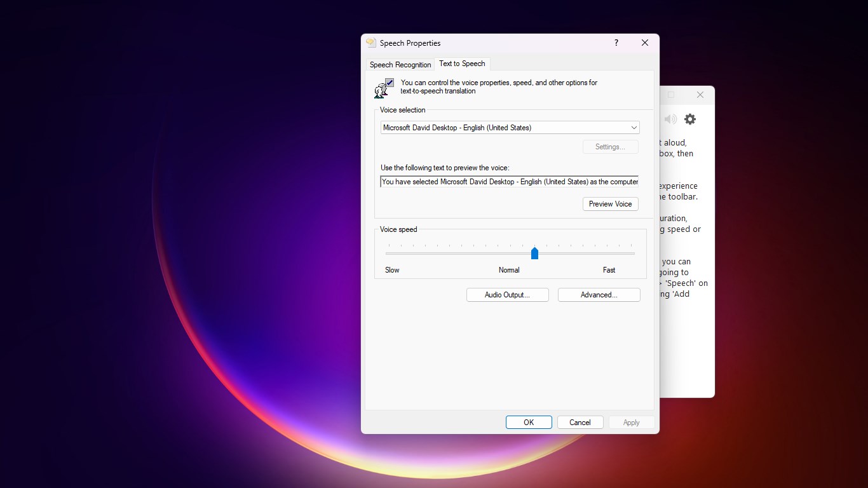Image resolution: width=868 pixels, height=488 pixels.
Task: Open Audio Output settings
Action: pyautogui.click(x=507, y=295)
